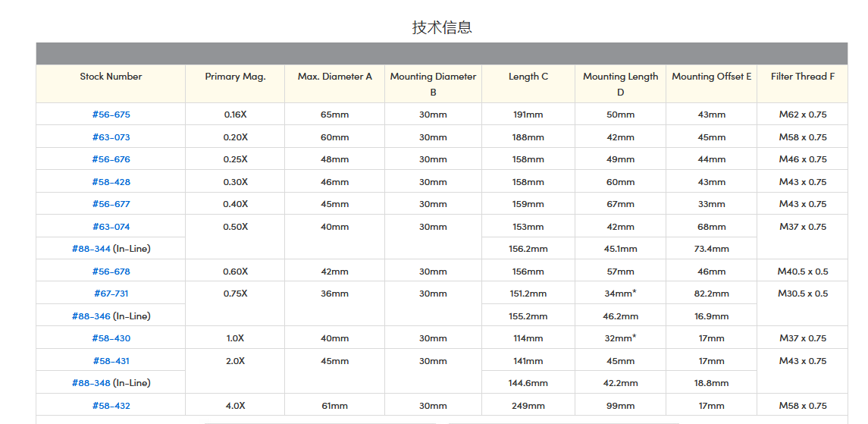
Task: Click stock number #56-676
Action: pos(111,159)
